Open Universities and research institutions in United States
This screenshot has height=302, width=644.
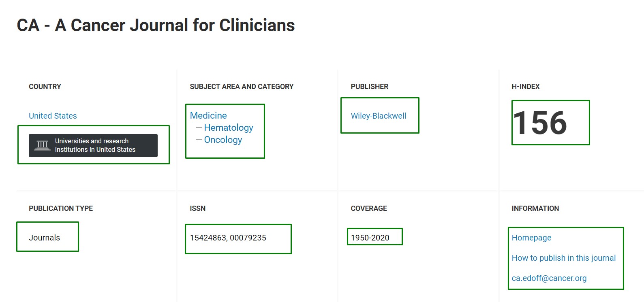(x=93, y=145)
